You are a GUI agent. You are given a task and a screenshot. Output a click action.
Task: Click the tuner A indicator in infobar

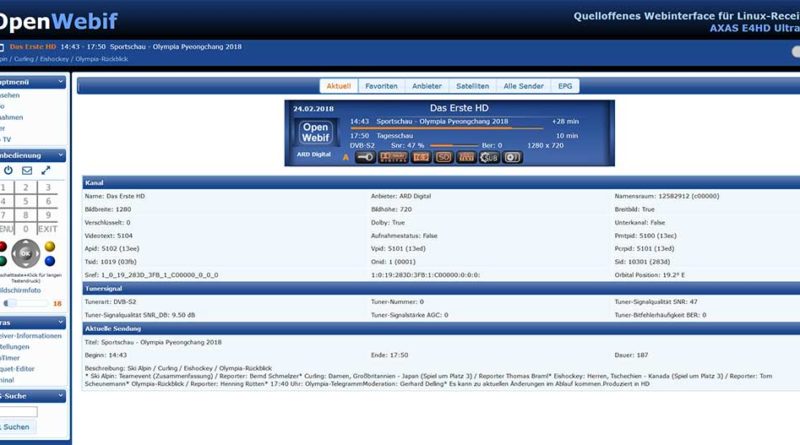pyautogui.click(x=345, y=158)
